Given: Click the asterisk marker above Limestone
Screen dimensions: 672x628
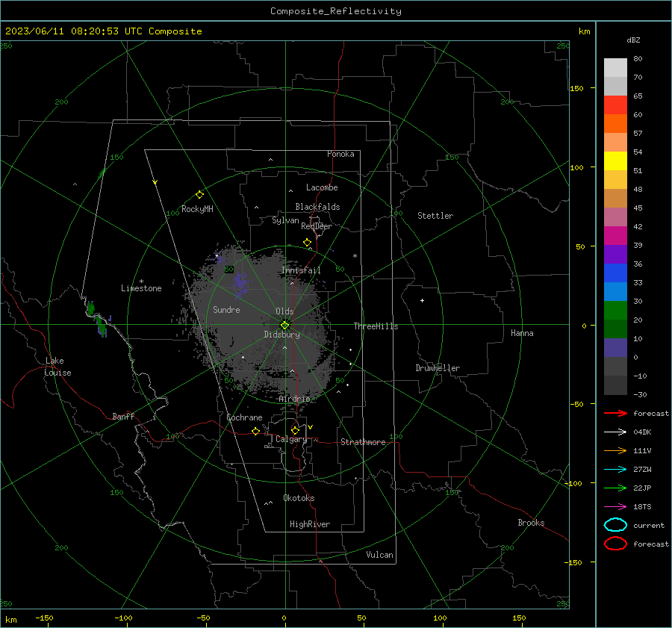Looking at the screenshot, I should click(x=141, y=282).
